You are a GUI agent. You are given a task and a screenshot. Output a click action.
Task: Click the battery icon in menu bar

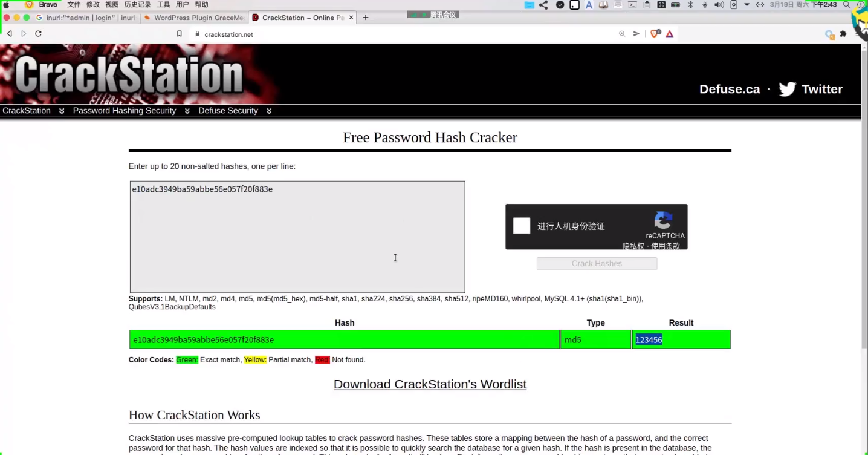pyautogui.click(x=676, y=5)
